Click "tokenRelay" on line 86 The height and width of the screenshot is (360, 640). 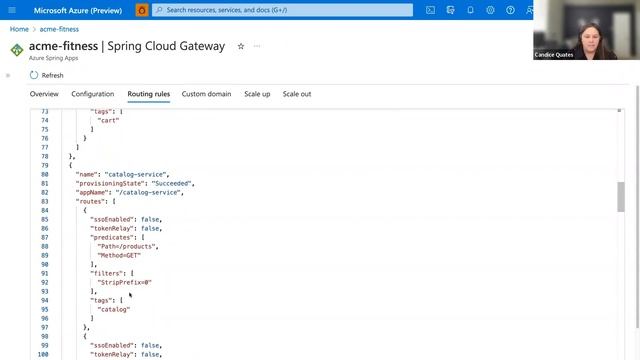[x=112, y=228]
